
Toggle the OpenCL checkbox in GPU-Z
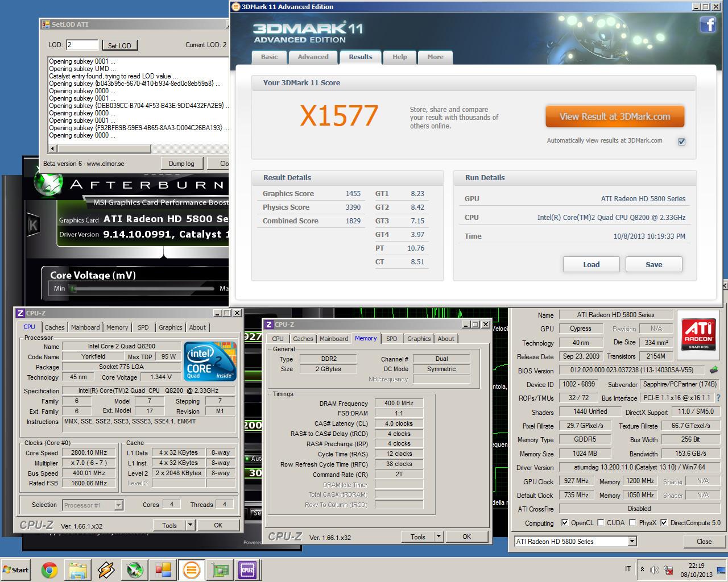click(x=565, y=523)
